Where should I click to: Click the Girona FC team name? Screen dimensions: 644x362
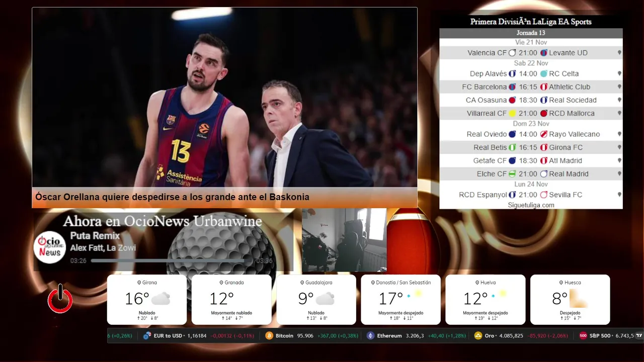tap(566, 148)
